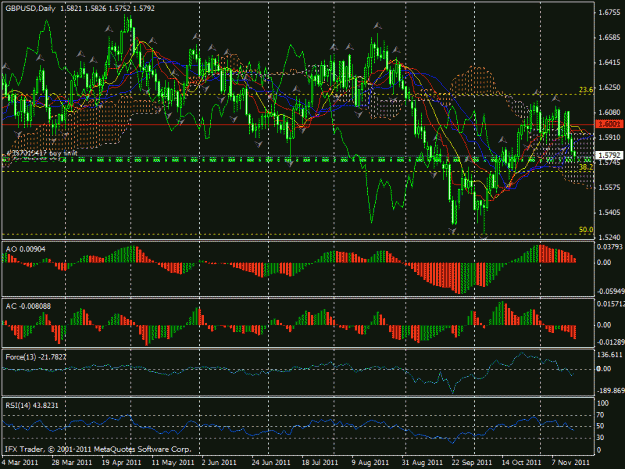Viewport: 625px width, 469px height.
Task: Click the 38.2 Fibonacci level label
Action: (x=586, y=168)
